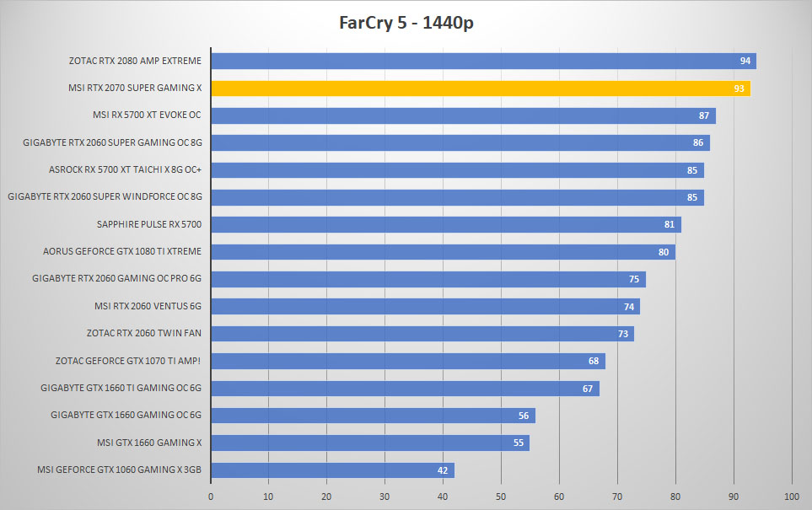The image size is (812, 510).
Task: Click the chart title FarCry 5 - 1440p
Action: click(x=406, y=23)
